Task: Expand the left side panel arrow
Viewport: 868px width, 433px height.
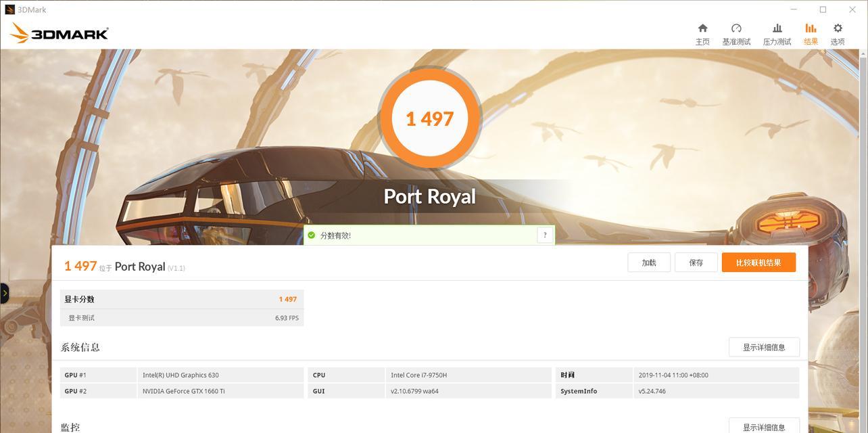Action: pyautogui.click(x=4, y=294)
